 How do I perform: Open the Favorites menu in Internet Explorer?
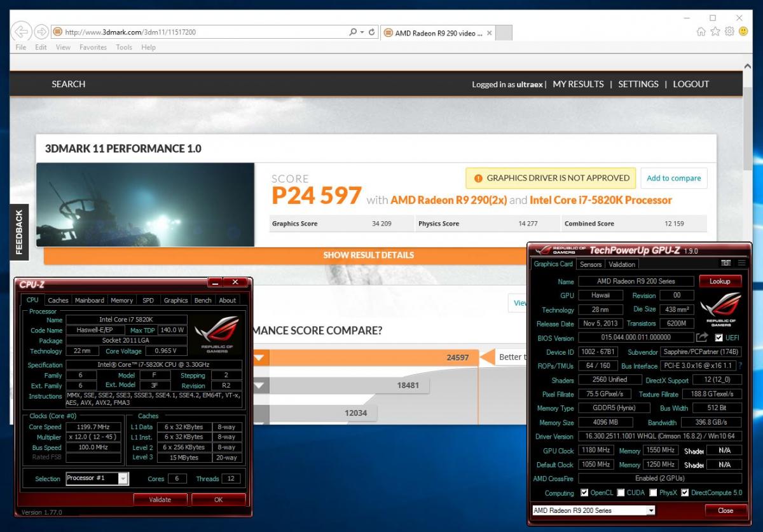(93, 47)
